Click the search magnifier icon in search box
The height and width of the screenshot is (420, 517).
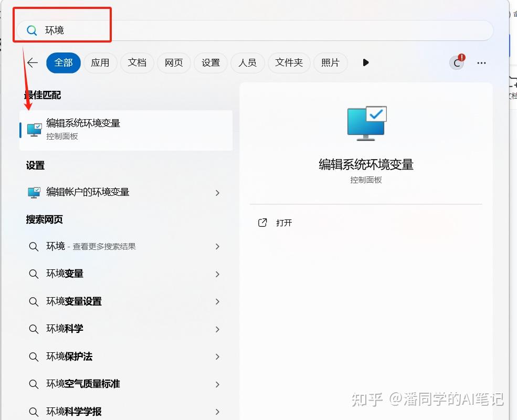[32, 30]
